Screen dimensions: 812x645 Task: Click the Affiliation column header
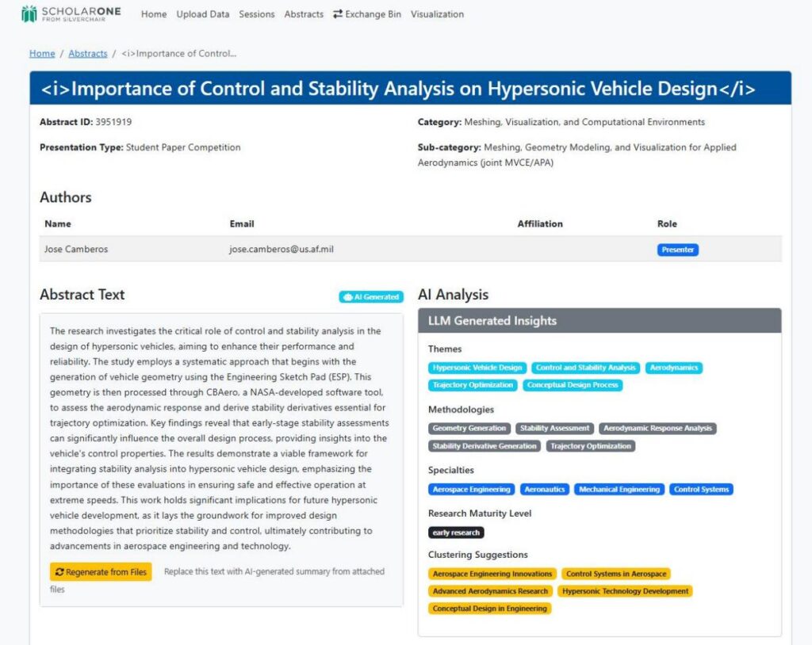click(539, 223)
